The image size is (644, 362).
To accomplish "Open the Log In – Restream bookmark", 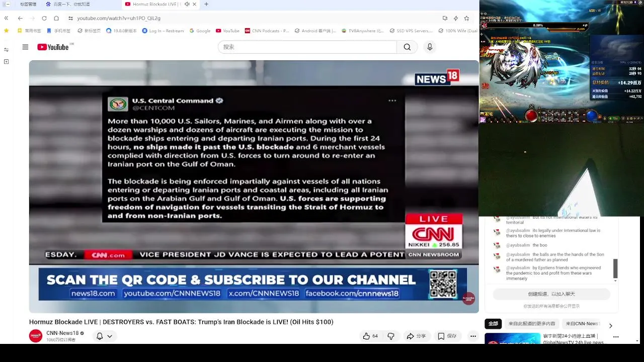I will pyautogui.click(x=163, y=31).
